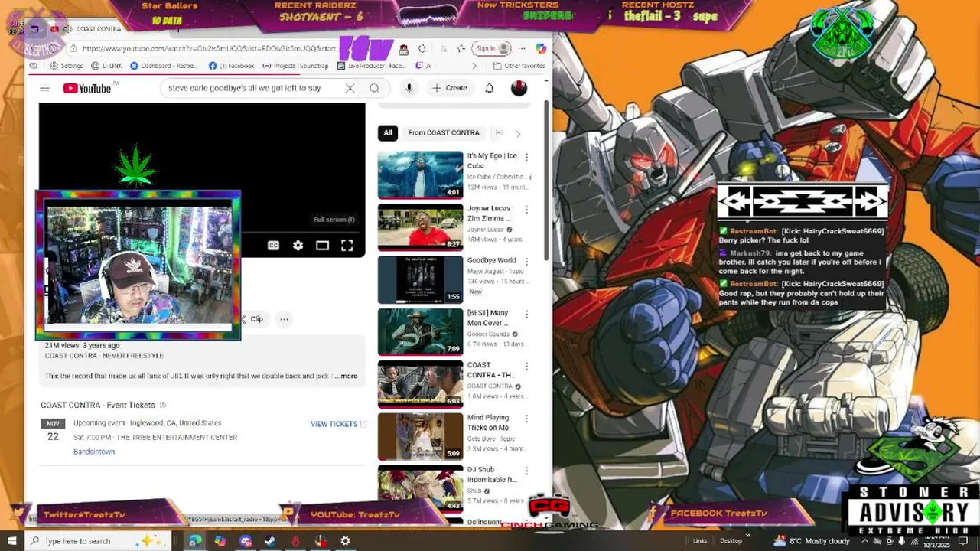
Task: Open the YouTube hamburger guide menu
Action: pyautogui.click(x=45, y=89)
